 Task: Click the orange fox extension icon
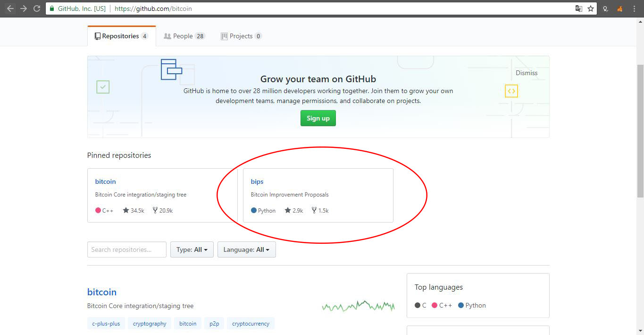[619, 9]
